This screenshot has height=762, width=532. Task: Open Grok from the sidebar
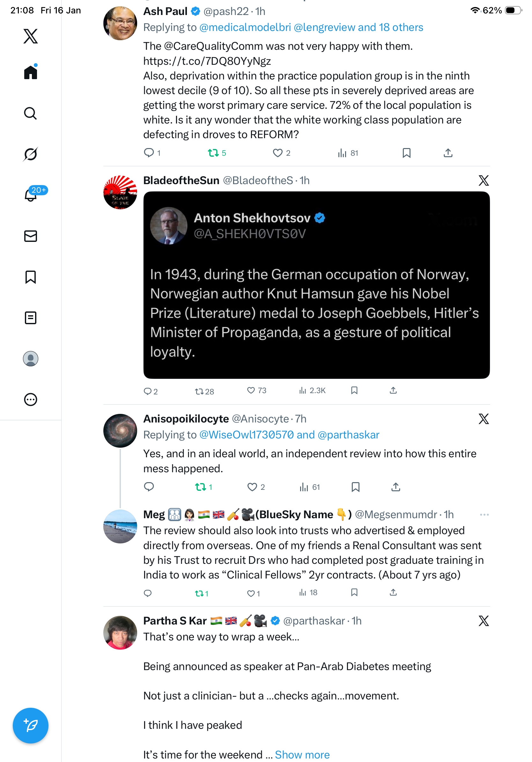click(30, 154)
